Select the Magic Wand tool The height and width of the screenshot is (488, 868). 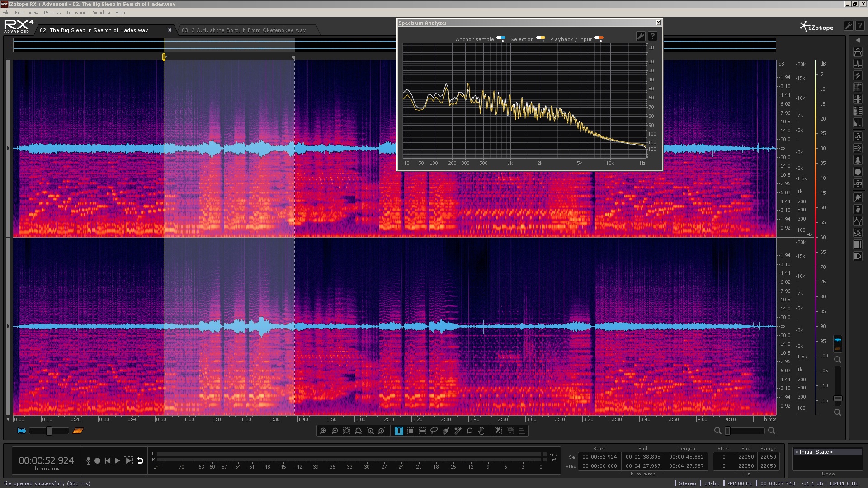[458, 431]
